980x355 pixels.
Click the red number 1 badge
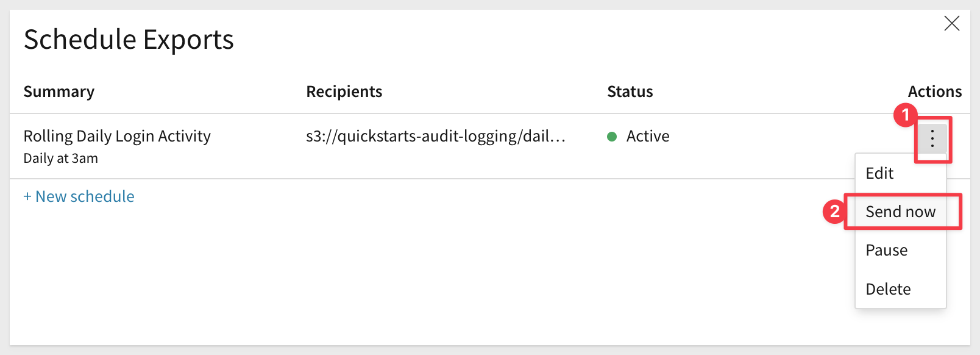click(x=905, y=115)
